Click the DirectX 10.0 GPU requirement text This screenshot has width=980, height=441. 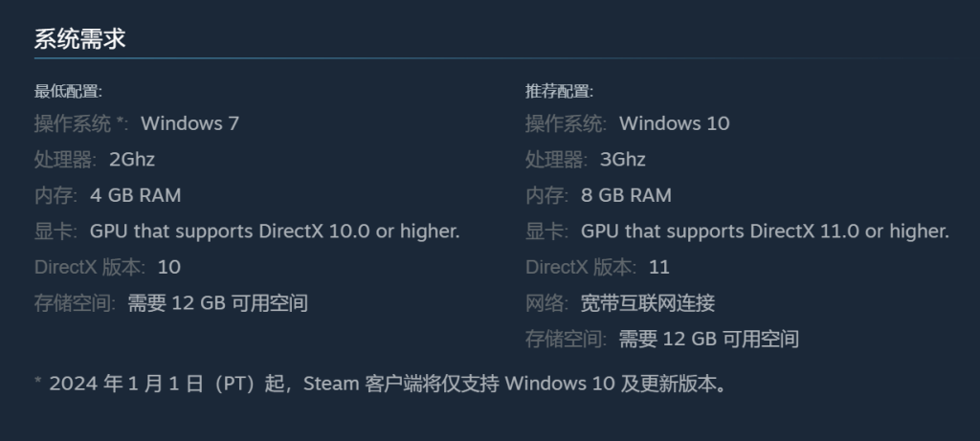275,232
